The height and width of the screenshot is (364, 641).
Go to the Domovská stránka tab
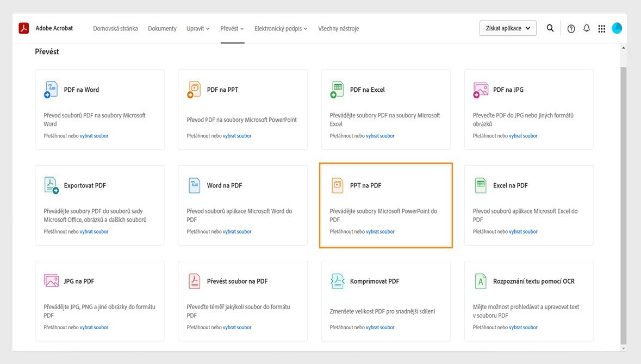click(115, 29)
